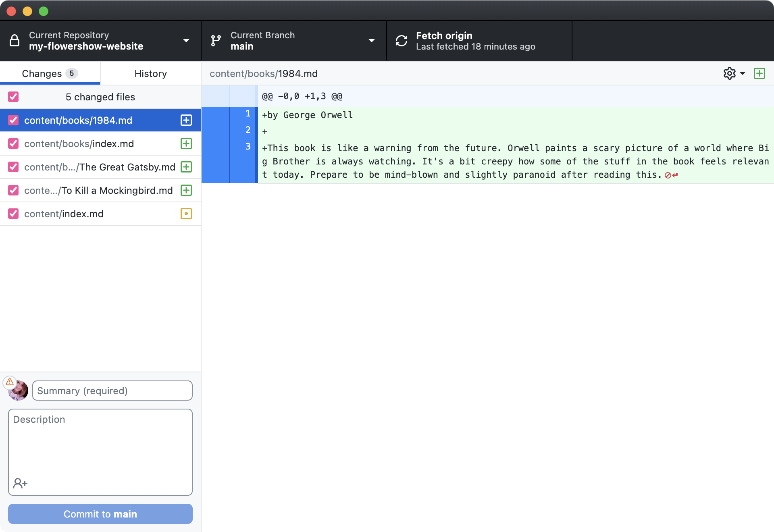
Task: Click the add co-authors icon in Description
Action: (20, 483)
